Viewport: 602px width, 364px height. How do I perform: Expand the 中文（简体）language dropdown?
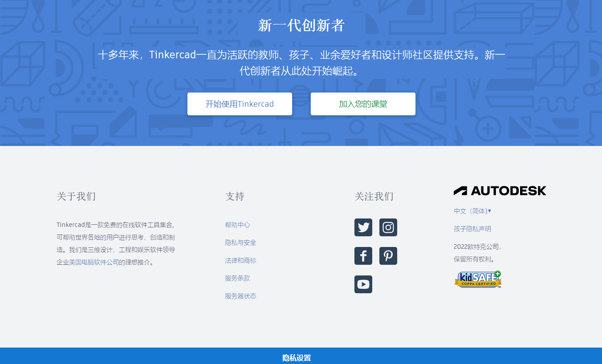click(x=472, y=211)
